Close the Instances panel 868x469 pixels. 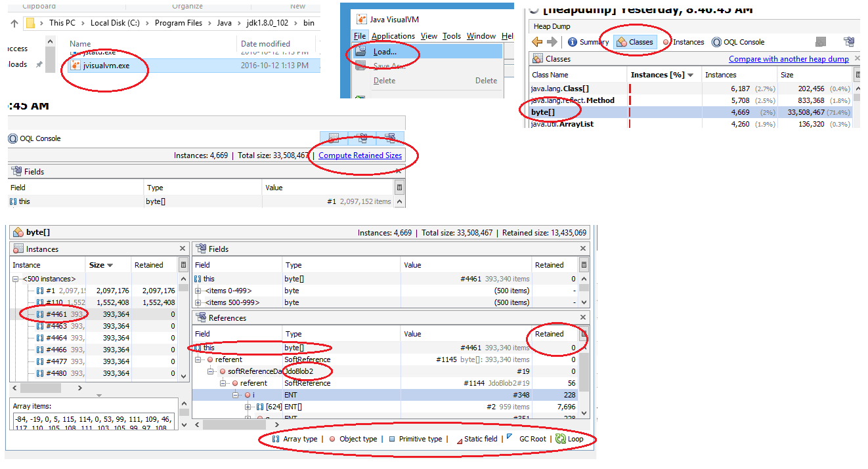point(183,249)
